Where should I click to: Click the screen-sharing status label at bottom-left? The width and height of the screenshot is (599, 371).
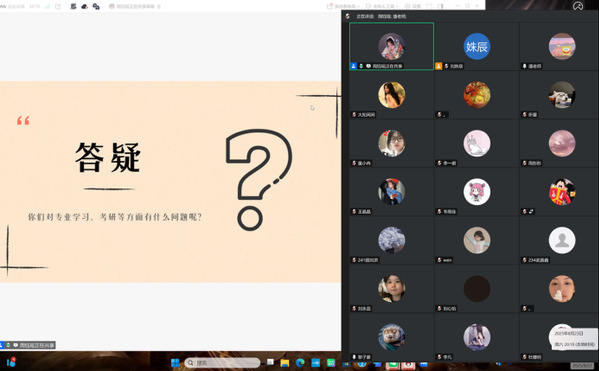tap(37, 345)
